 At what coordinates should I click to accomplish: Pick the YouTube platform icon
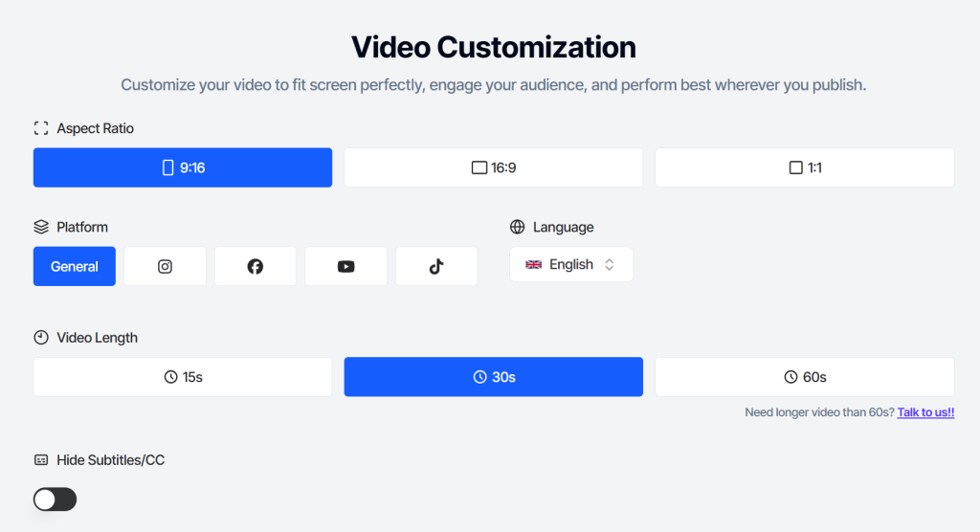pos(345,266)
